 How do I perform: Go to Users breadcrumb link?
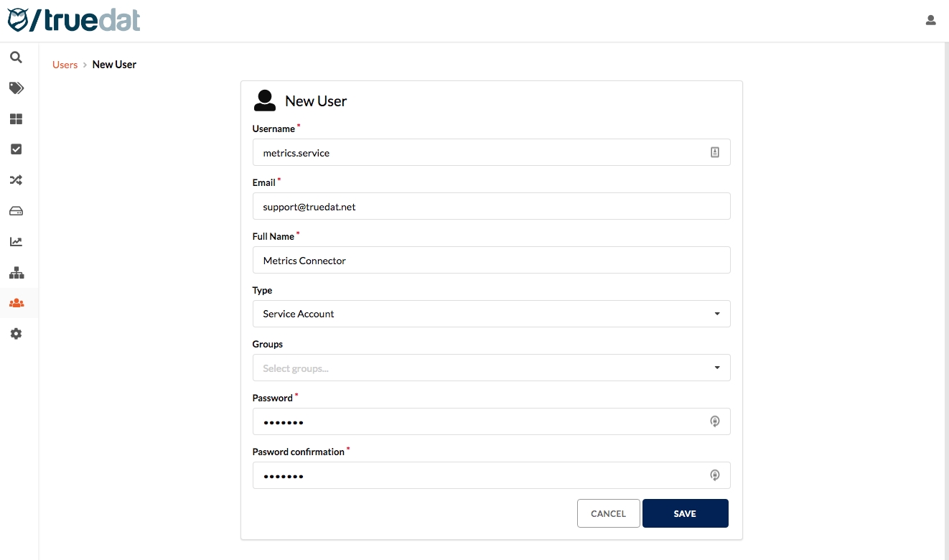[65, 65]
